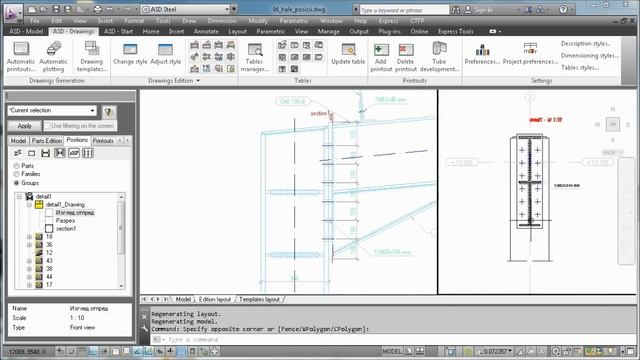Image resolution: width=640 pixels, height=360 pixels.
Task: Open Description styles link
Action: coord(586,43)
